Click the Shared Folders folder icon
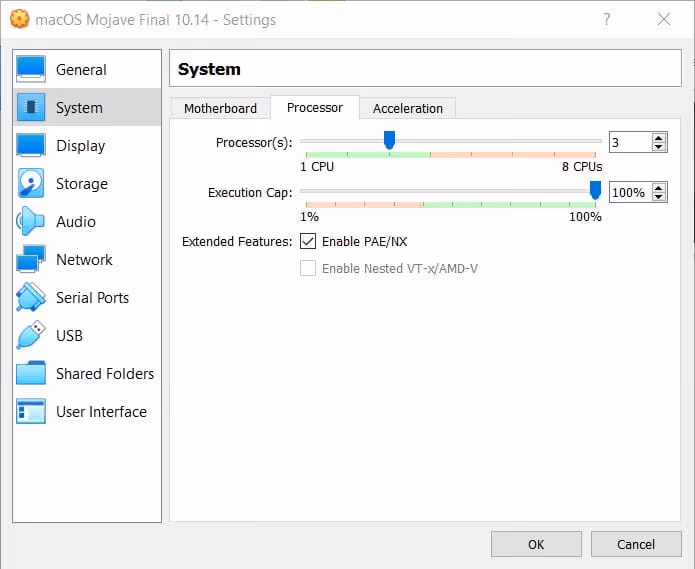 coord(31,373)
